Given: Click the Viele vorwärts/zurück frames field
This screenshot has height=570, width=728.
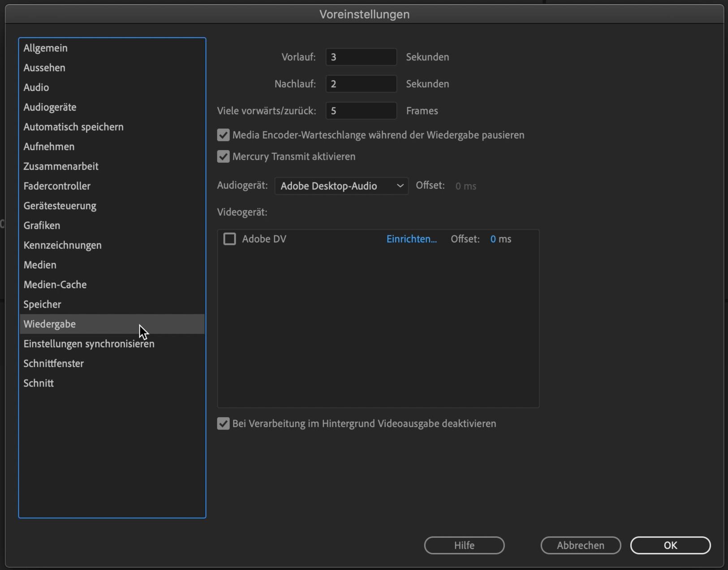Looking at the screenshot, I should coord(361,111).
